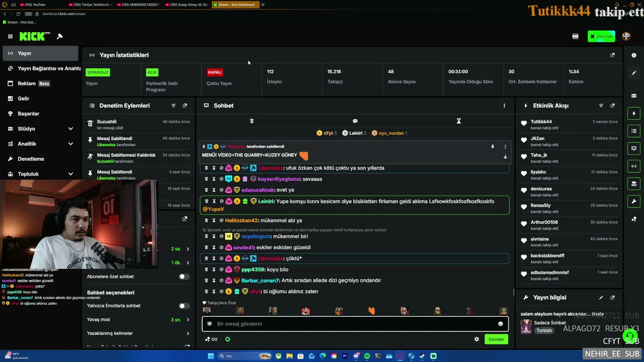Click username asyabegum in chat
Viewport: 644px width, 362px height.
click(x=256, y=236)
